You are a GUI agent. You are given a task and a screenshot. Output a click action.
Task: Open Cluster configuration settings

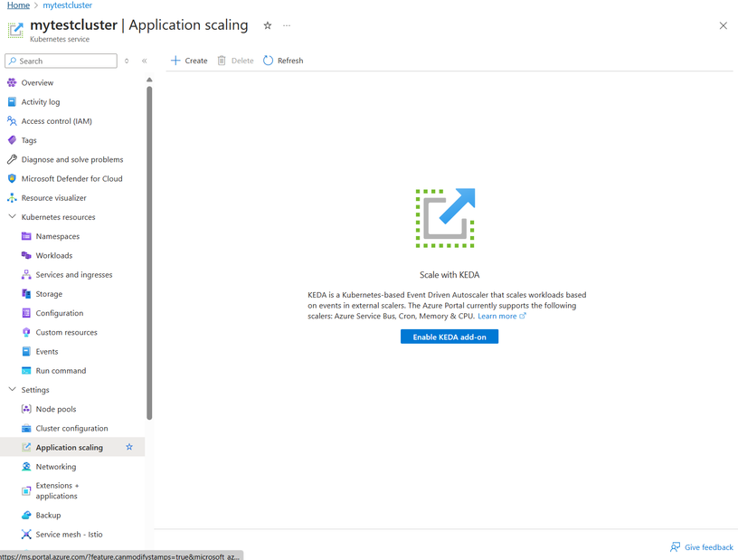click(x=72, y=429)
